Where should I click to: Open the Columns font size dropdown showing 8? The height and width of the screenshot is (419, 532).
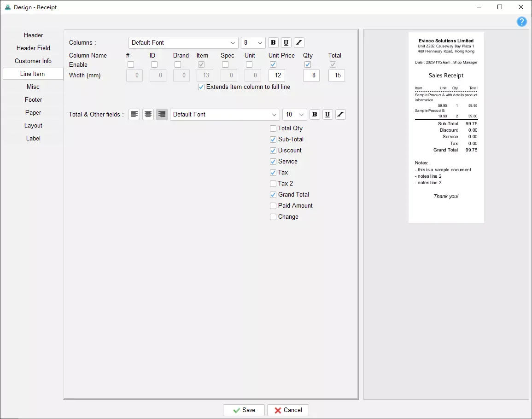[253, 43]
